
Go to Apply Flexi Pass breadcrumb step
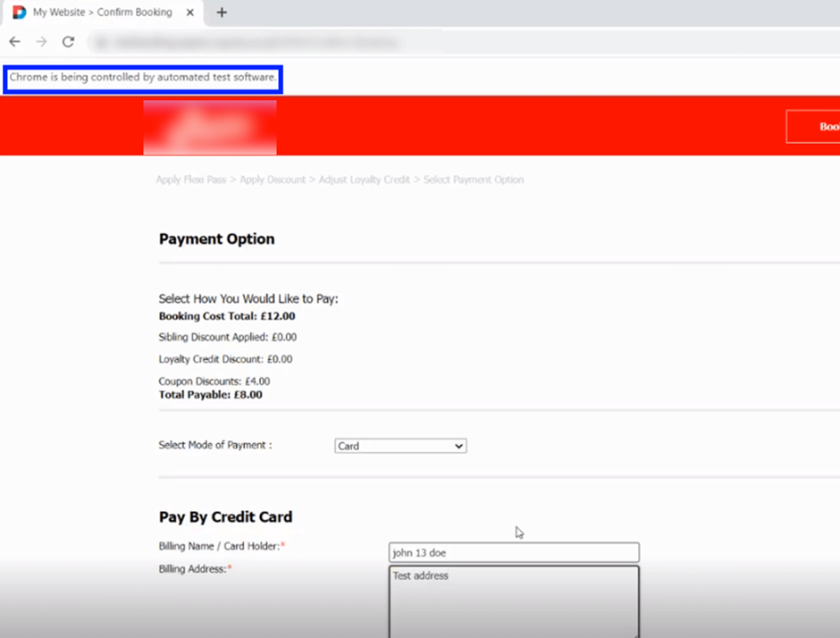(x=190, y=180)
